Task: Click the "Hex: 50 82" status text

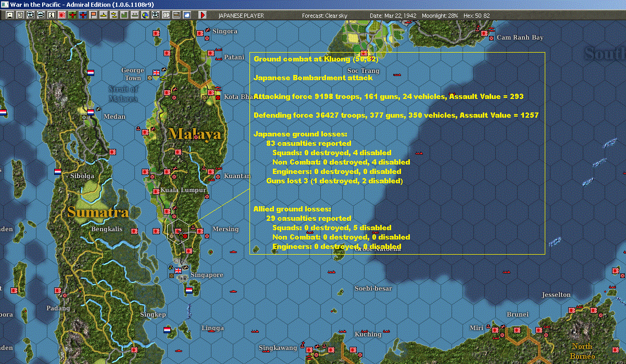Action: (x=475, y=16)
